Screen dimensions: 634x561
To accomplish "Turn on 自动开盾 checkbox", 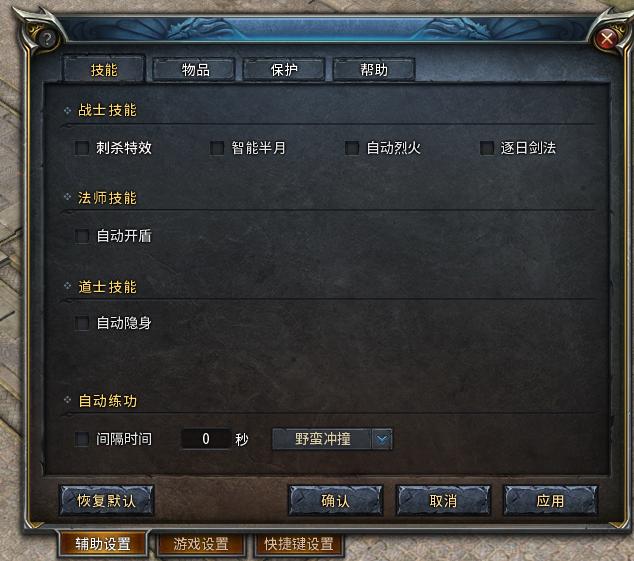I will click(82, 236).
